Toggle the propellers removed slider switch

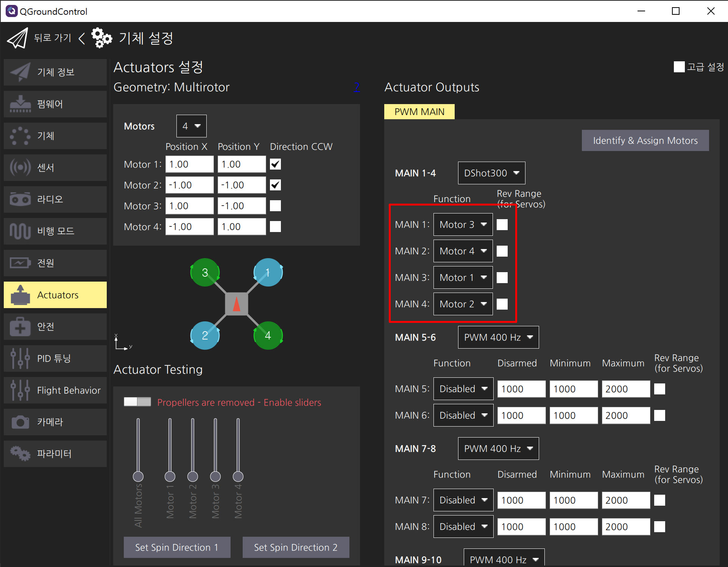click(x=137, y=402)
